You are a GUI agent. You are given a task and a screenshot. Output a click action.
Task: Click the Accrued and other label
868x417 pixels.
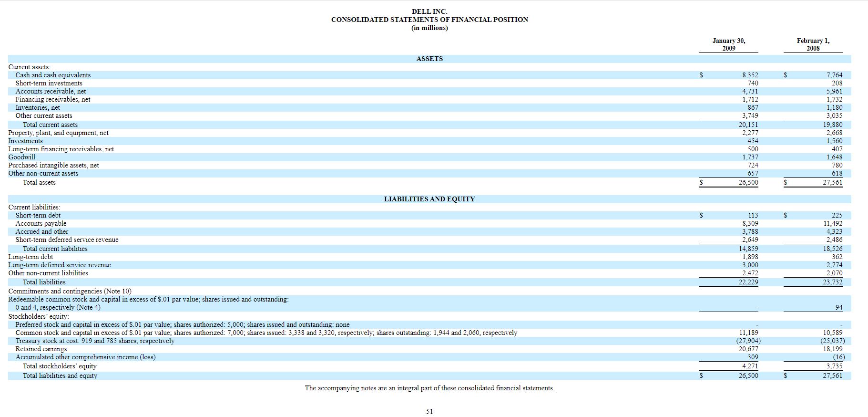point(42,231)
